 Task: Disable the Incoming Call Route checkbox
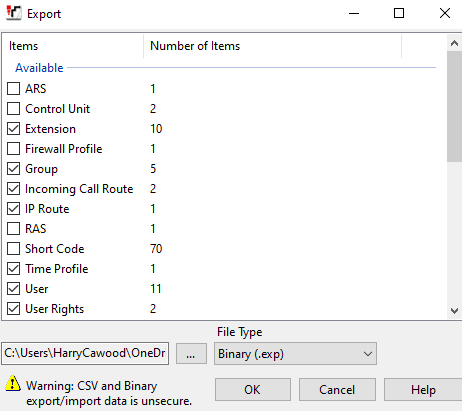13,189
